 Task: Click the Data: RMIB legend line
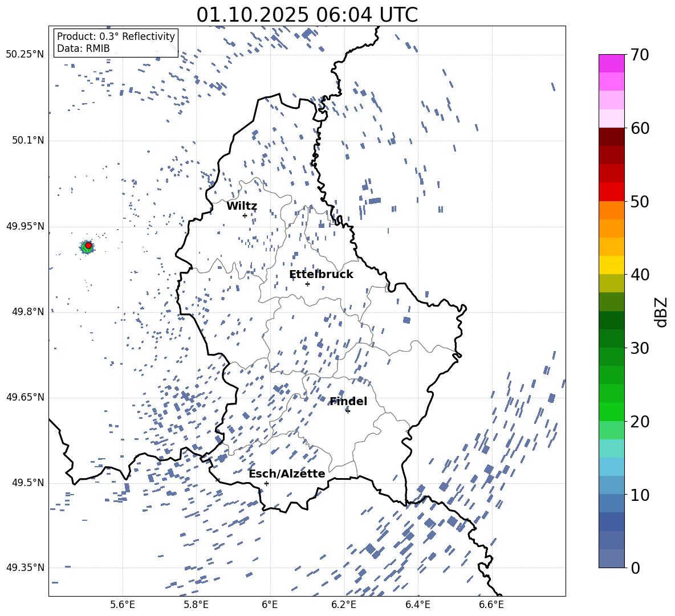click(83, 48)
